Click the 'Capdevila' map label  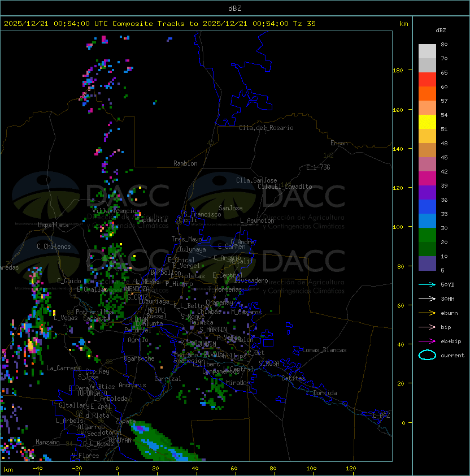(x=152, y=220)
